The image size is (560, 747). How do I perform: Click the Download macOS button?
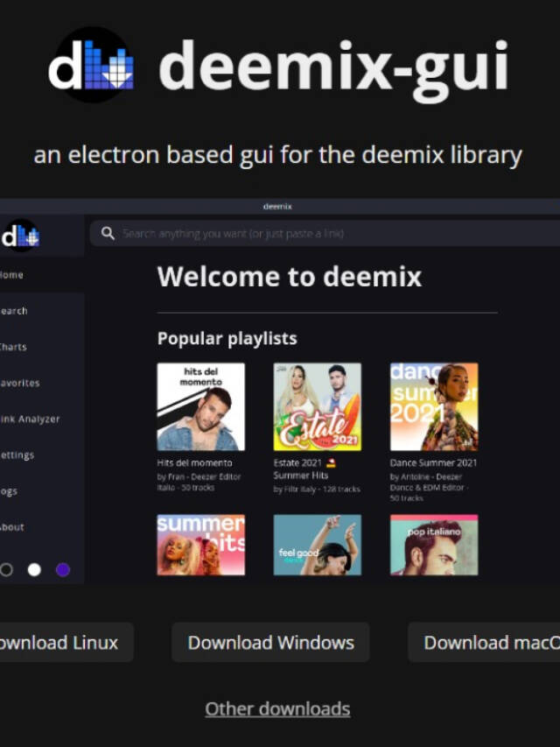[x=484, y=643]
